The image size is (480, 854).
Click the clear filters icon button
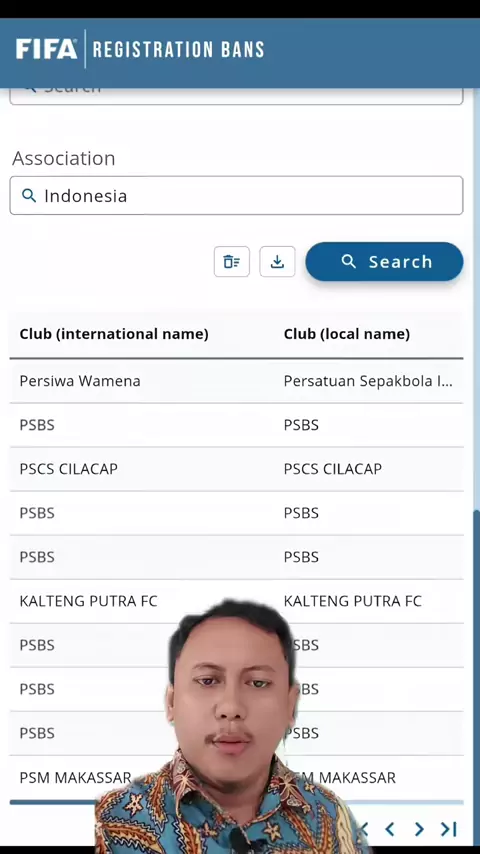tap(232, 262)
